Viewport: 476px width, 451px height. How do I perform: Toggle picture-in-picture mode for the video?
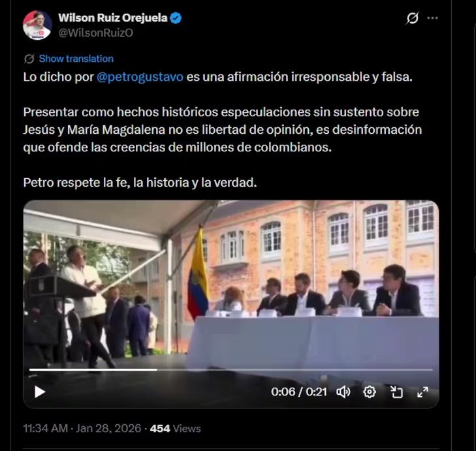click(x=396, y=392)
